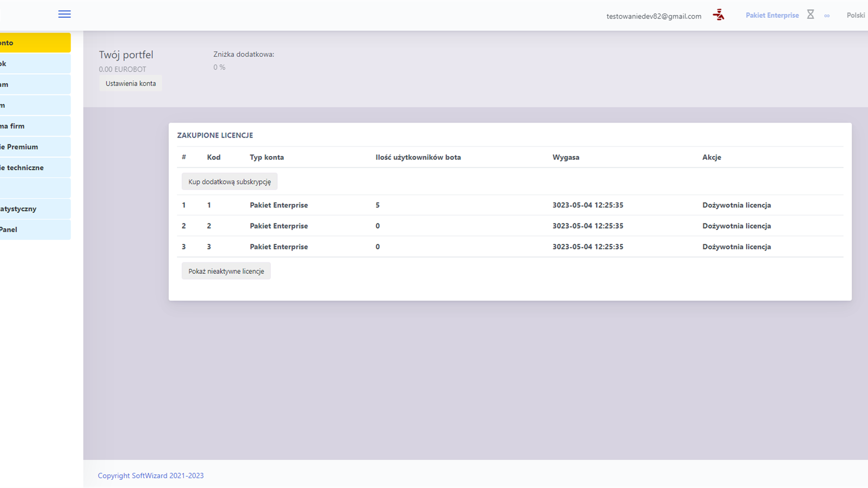This screenshot has width=868, height=488.
Task: Open the testowaniedev82@gmail.com account menu
Action: click(x=654, y=16)
